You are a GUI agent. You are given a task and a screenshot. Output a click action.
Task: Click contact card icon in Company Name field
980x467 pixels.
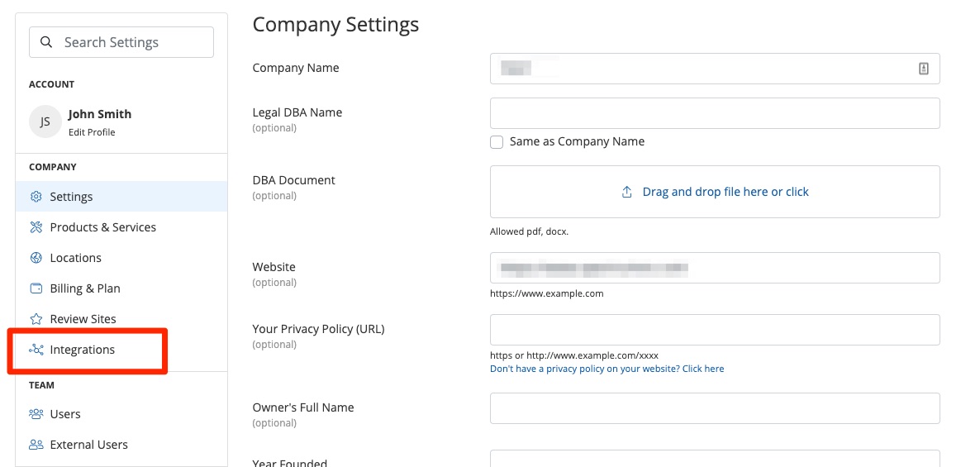924,69
